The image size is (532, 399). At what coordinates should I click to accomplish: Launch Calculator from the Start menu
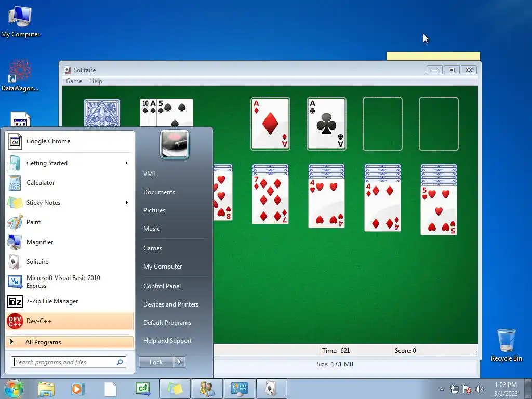click(x=70, y=183)
